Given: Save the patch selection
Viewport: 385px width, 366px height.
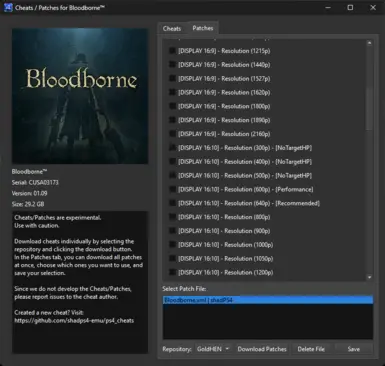Looking at the screenshot, I should point(354,349).
